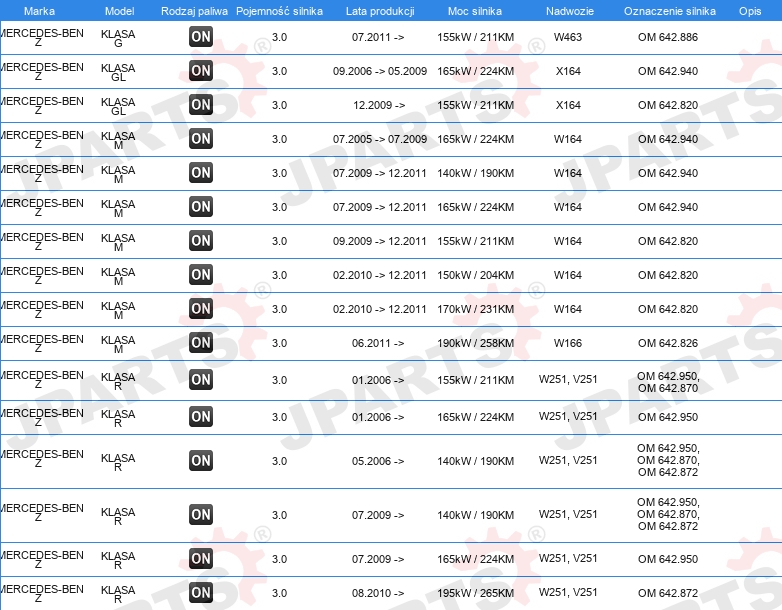Image resolution: width=782 pixels, height=610 pixels.
Task: Click engine code OM 642.886
Action: tap(668, 37)
